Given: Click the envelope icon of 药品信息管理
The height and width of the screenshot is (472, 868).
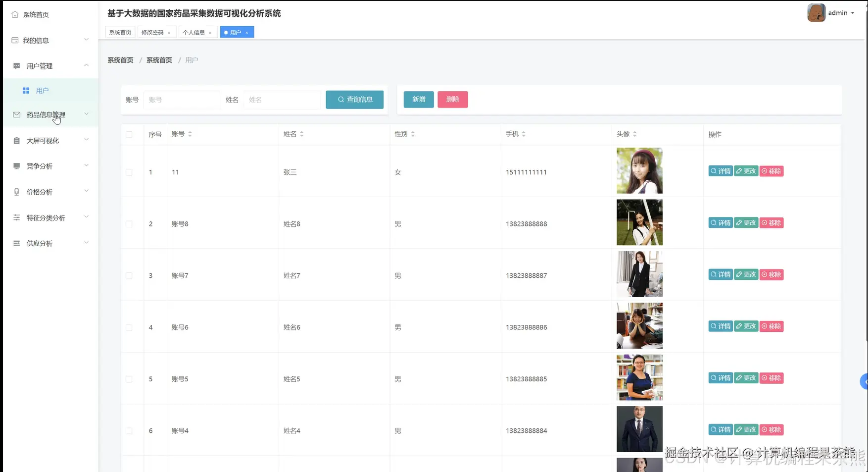Looking at the screenshot, I should point(17,114).
